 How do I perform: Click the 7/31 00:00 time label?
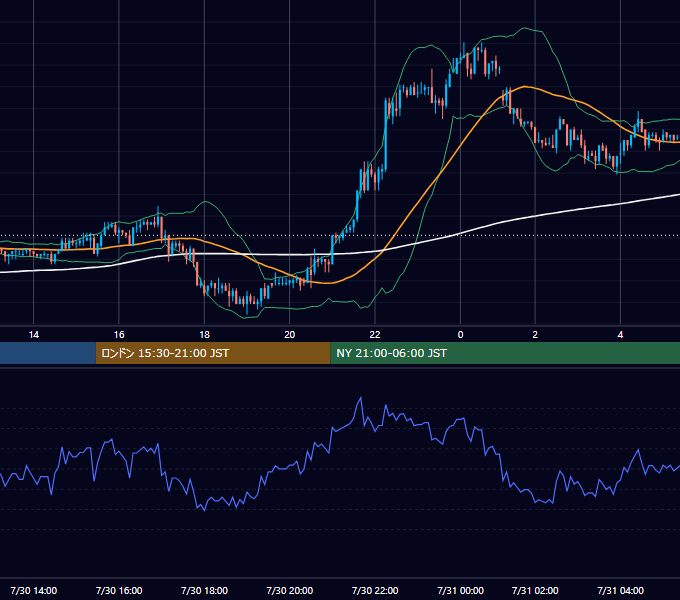point(461,590)
